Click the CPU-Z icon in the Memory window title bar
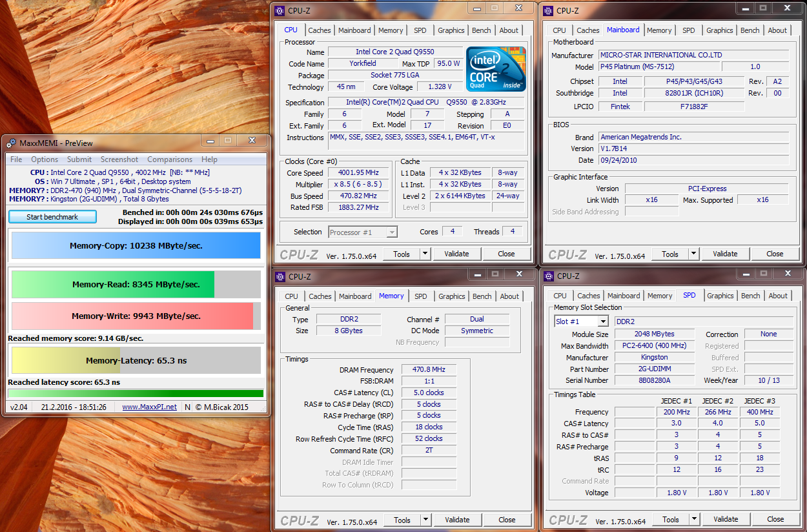Image resolution: width=807 pixels, height=532 pixels. click(280, 276)
